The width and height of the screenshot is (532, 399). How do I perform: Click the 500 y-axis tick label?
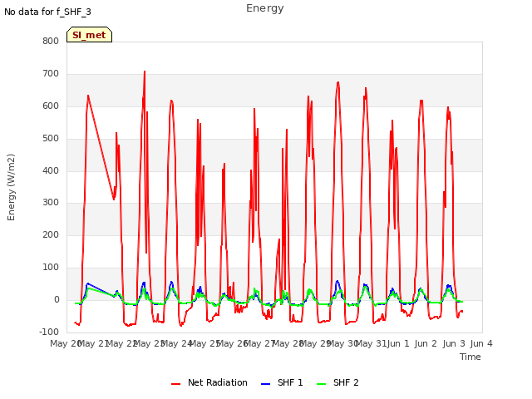coord(51,139)
